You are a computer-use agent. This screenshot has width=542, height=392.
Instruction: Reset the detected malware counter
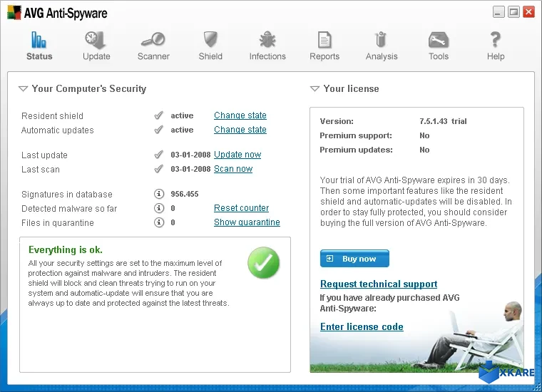click(x=241, y=208)
